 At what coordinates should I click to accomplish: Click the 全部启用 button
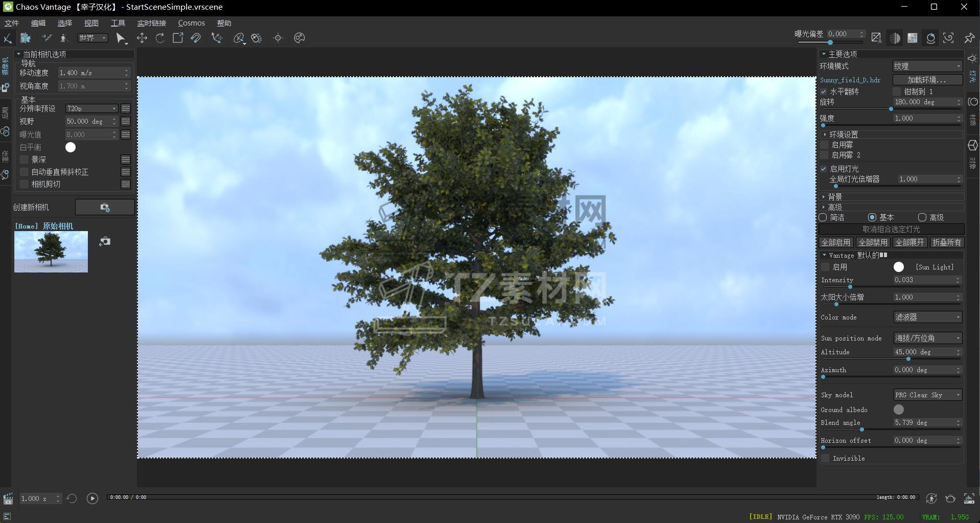(x=836, y=242)
